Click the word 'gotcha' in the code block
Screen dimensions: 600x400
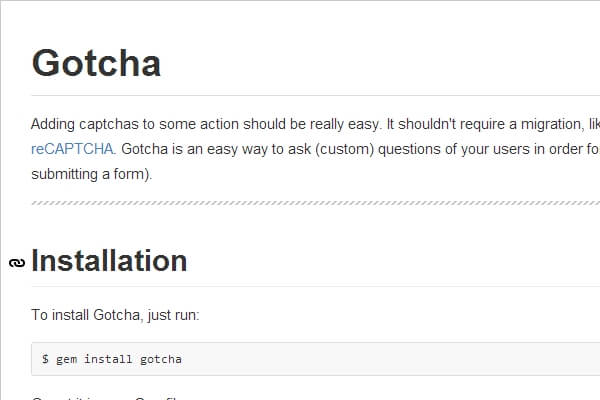[x=161, y=359]
